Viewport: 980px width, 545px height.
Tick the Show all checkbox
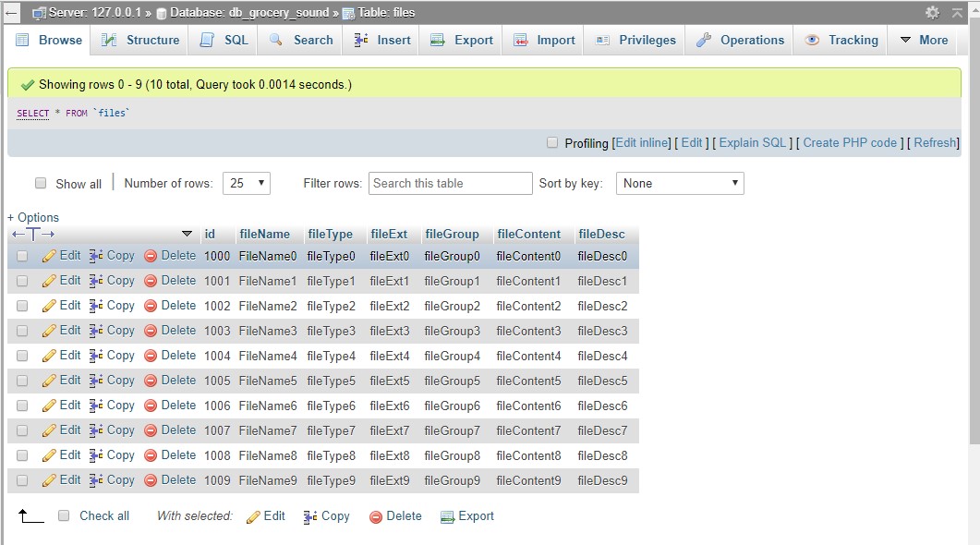(41, 183)
